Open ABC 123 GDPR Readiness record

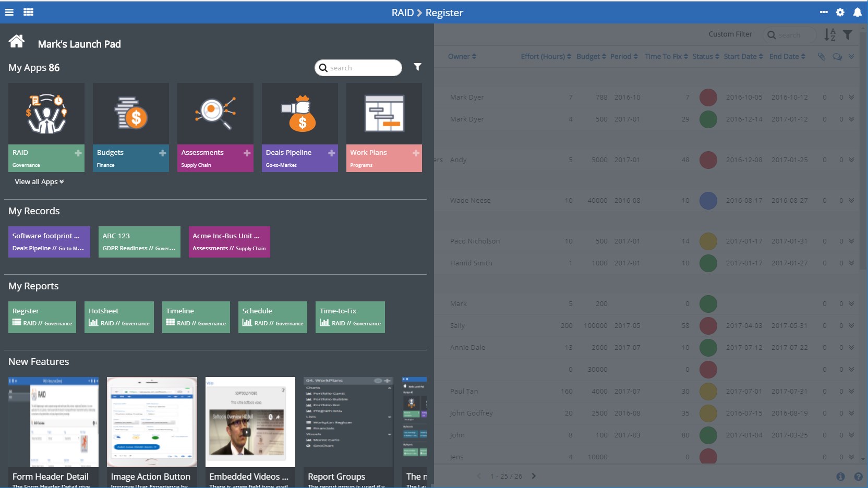(x=139, y=242)
